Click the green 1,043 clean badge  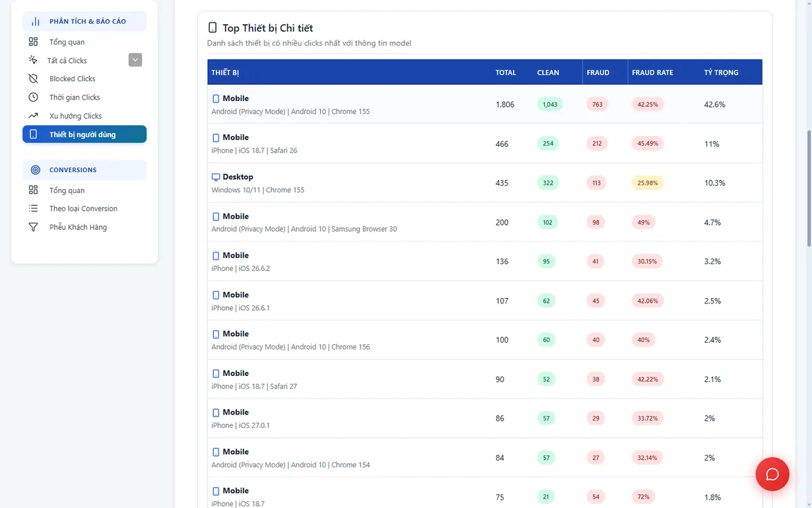(x=550, y=104)
